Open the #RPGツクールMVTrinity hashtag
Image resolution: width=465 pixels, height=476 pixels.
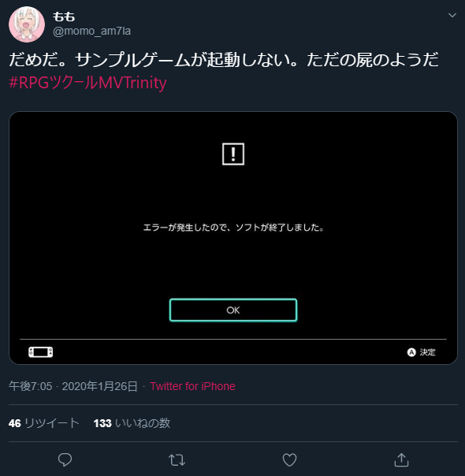click(x=87, y=83)
